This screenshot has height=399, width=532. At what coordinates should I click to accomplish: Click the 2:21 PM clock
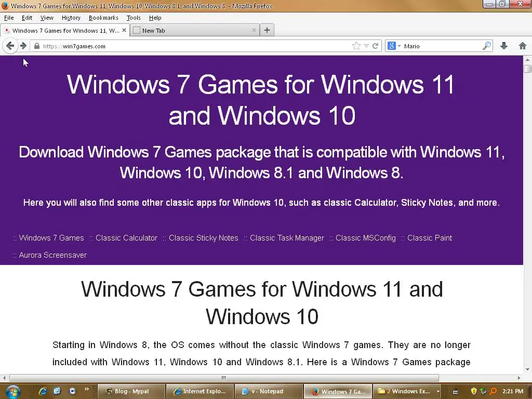point(513,391)
